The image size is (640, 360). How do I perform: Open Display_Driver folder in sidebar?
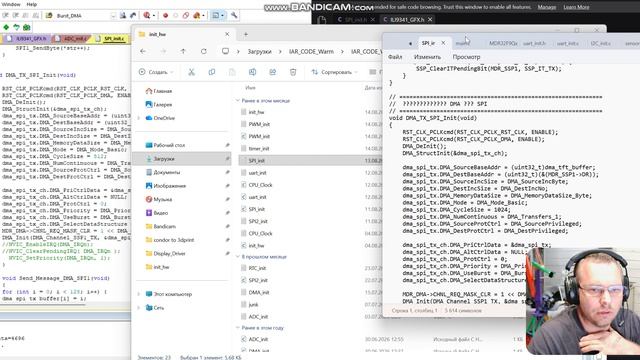[165, 253]
